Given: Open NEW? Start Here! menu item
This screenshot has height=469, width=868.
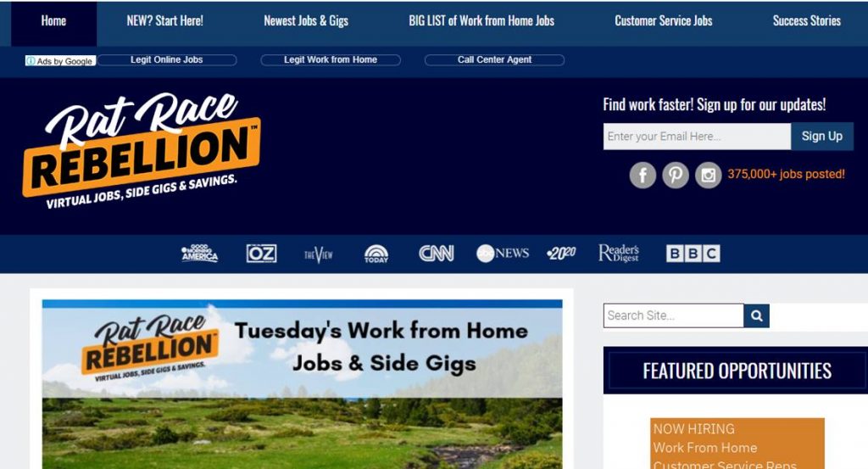Looking at the screenshot, I should 165,21.
